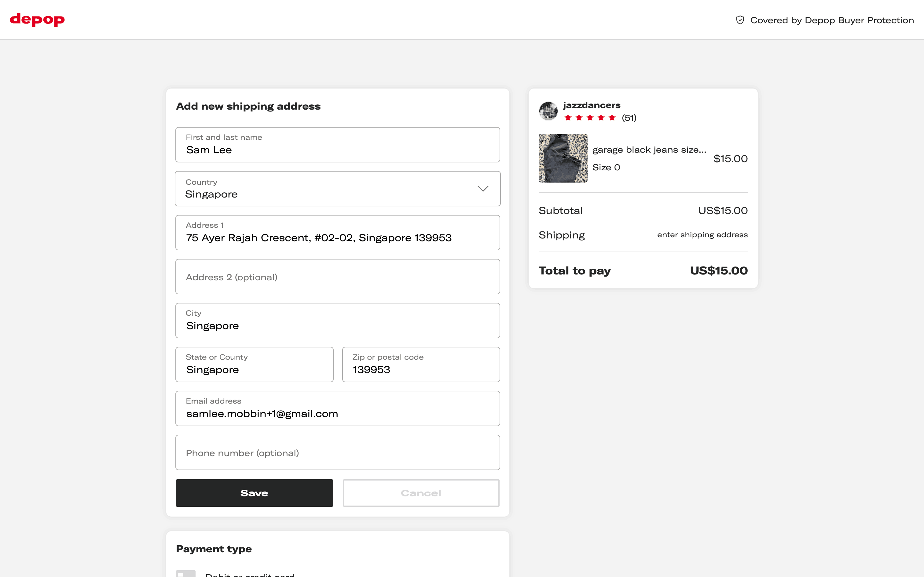Click the Email address field

coord(338,409)
